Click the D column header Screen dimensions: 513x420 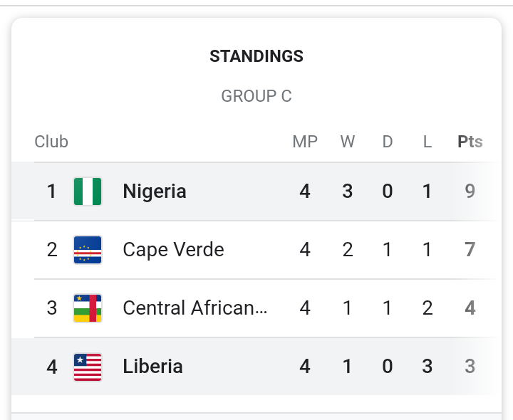(x=388, y=142)
